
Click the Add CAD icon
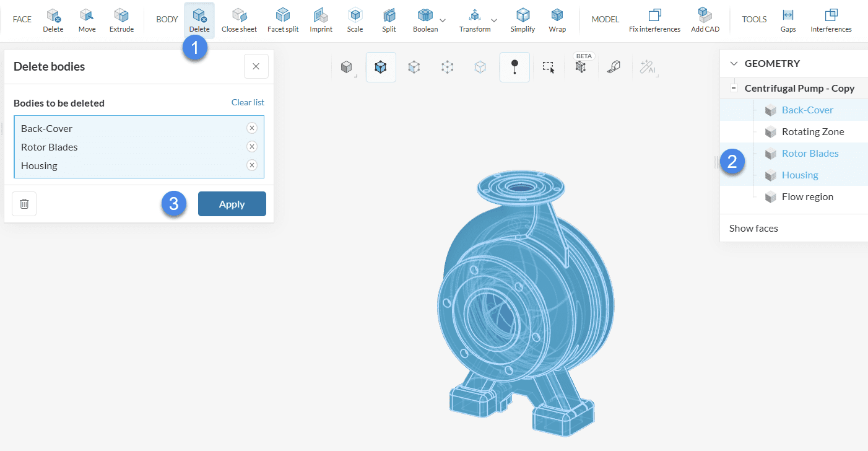[705, 20]
